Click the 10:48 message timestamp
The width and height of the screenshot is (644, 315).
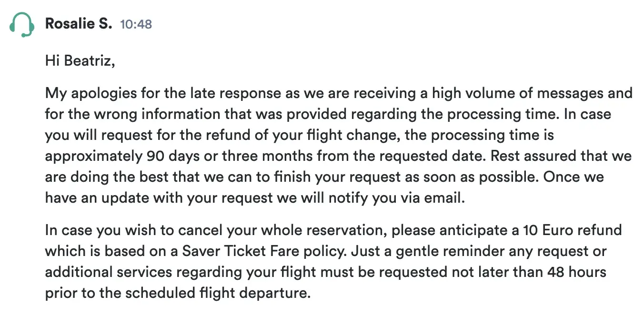[x=136, y=24]
